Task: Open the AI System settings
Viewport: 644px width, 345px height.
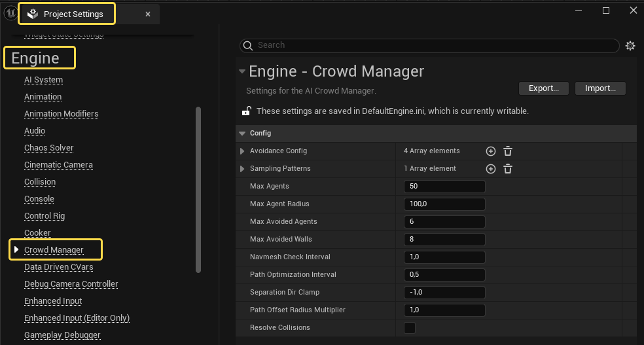Action: 44,80
